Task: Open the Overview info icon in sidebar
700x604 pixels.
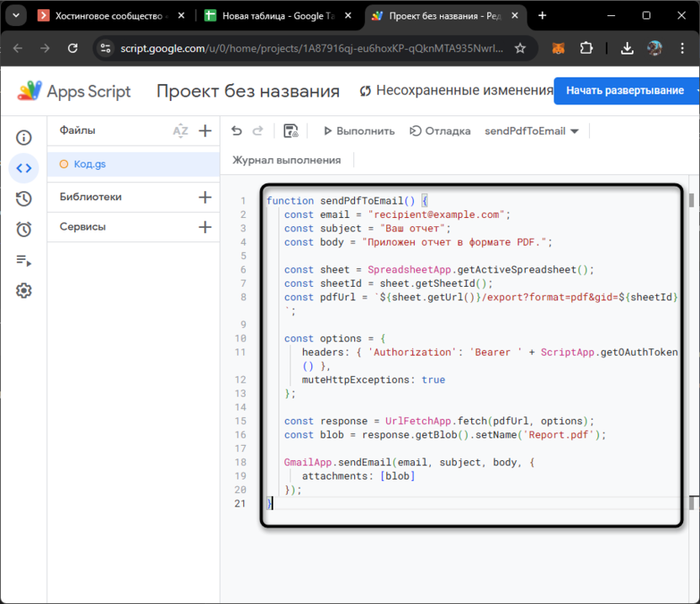Action: point(24,138)
